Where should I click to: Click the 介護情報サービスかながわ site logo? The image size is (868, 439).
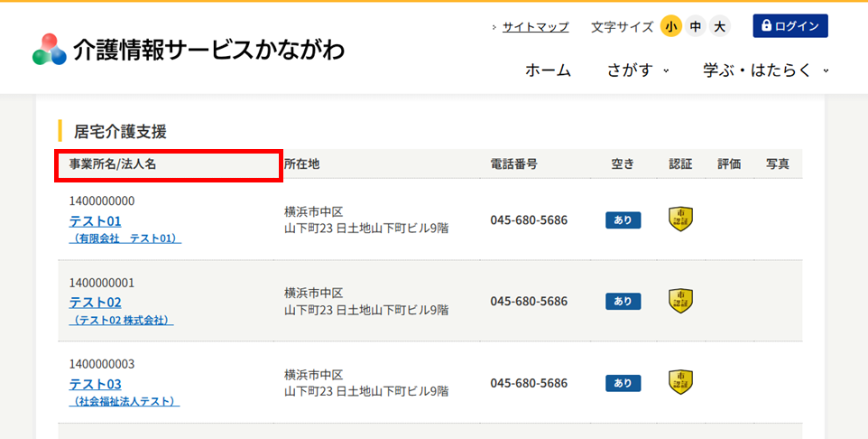pyautogui.click(x=189, y=50)
